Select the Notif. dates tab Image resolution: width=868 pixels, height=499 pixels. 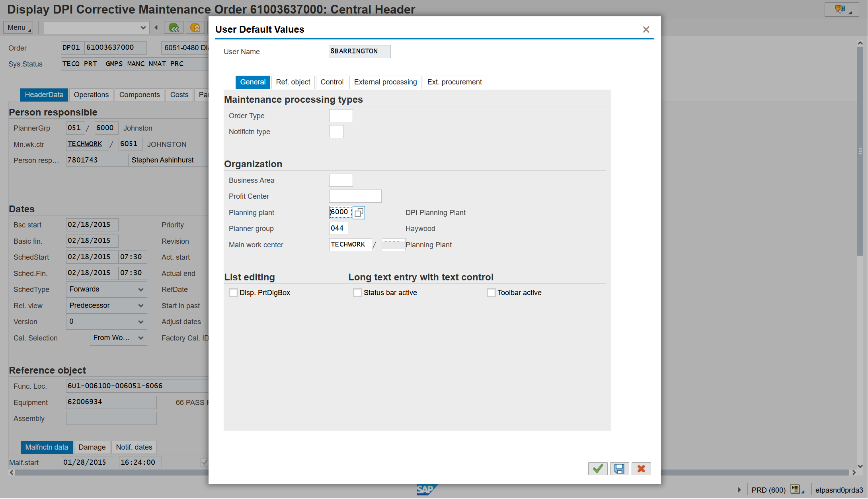point(134,447)
